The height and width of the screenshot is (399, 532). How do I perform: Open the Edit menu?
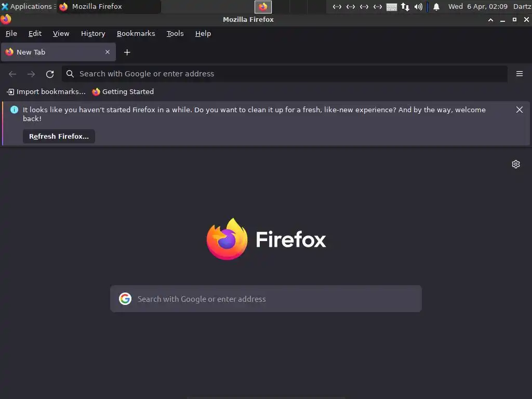[x=35, y=34]
